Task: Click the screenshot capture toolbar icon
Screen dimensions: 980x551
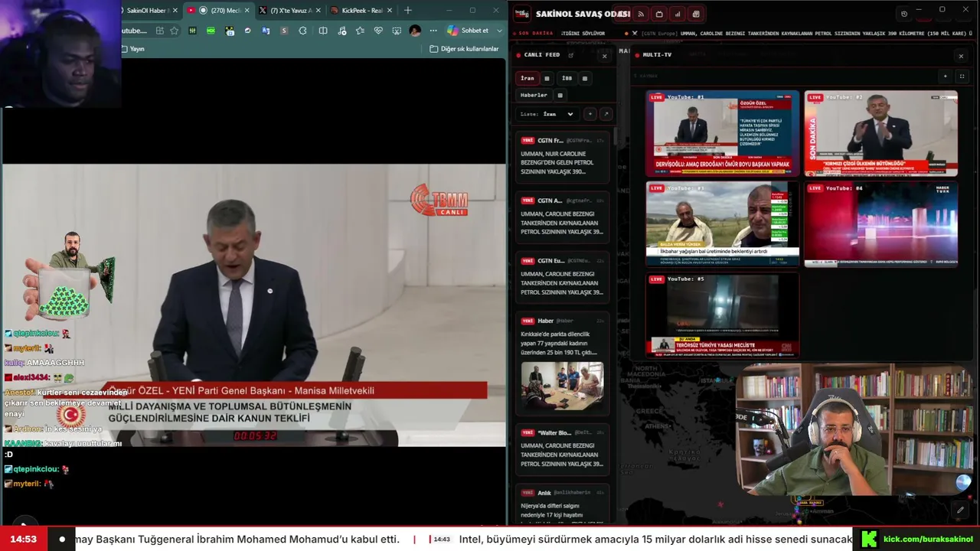Action: [397, 31]
